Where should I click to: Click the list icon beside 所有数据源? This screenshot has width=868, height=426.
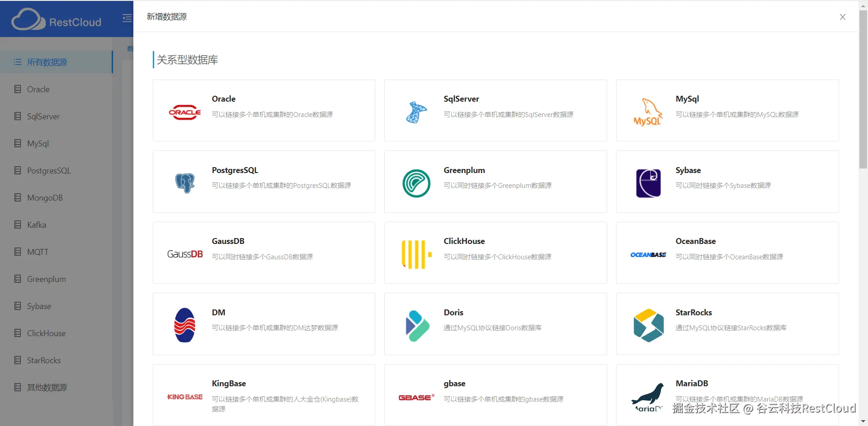pyautogui.click(x=18, y=62)
